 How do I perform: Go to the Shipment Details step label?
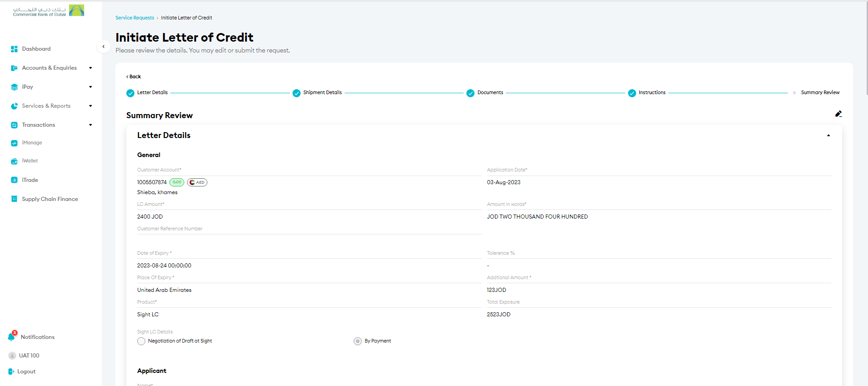point(322,93)
